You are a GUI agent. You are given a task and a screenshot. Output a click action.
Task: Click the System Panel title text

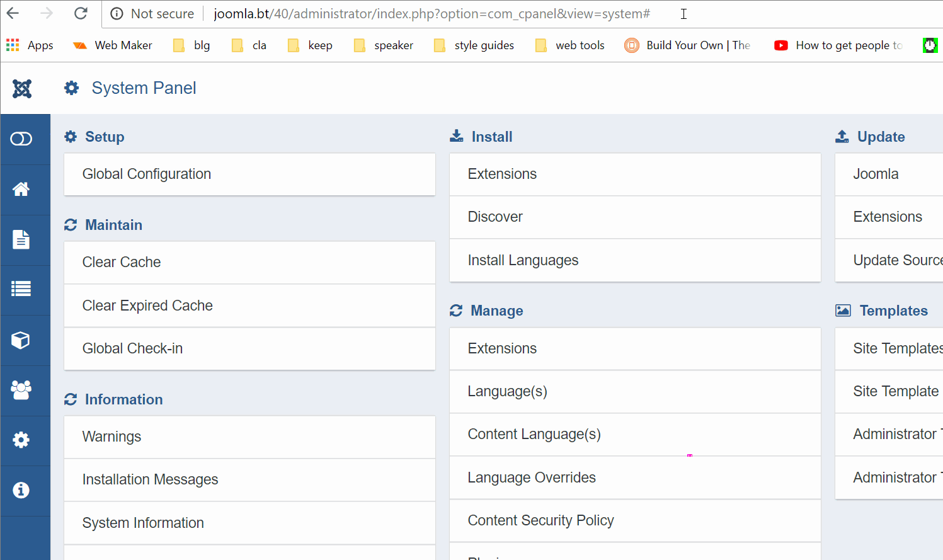(144, 88)
